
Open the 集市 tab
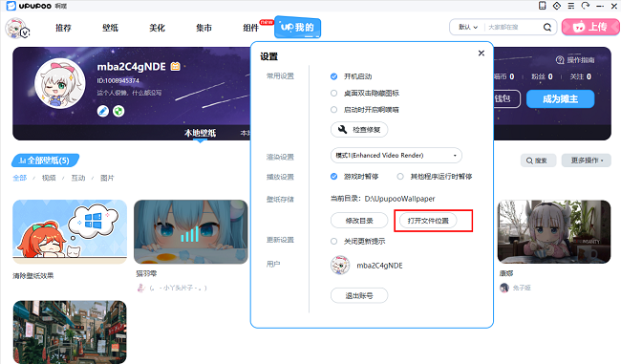pyautogui.click(x=203, y=28)
